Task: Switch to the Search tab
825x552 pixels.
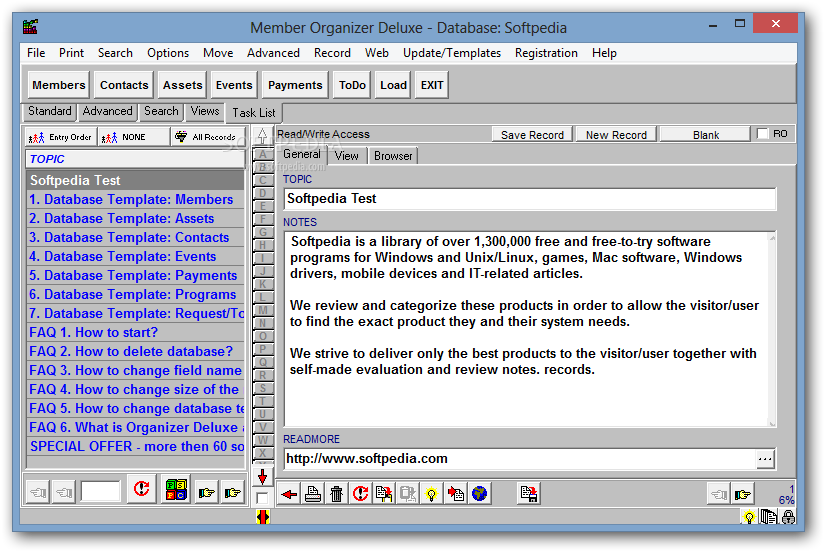Action: 161,111
